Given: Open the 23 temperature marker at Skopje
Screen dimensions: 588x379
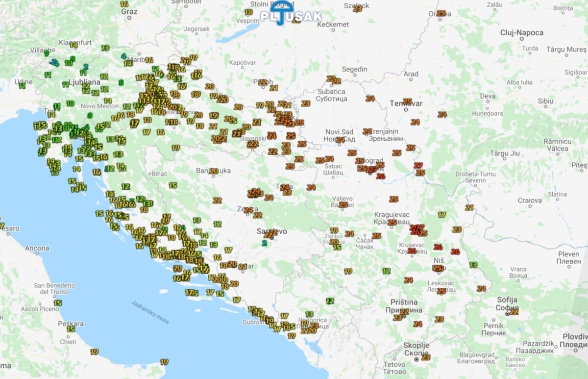Looking at the screenshot, I should [x=425, y=357].
